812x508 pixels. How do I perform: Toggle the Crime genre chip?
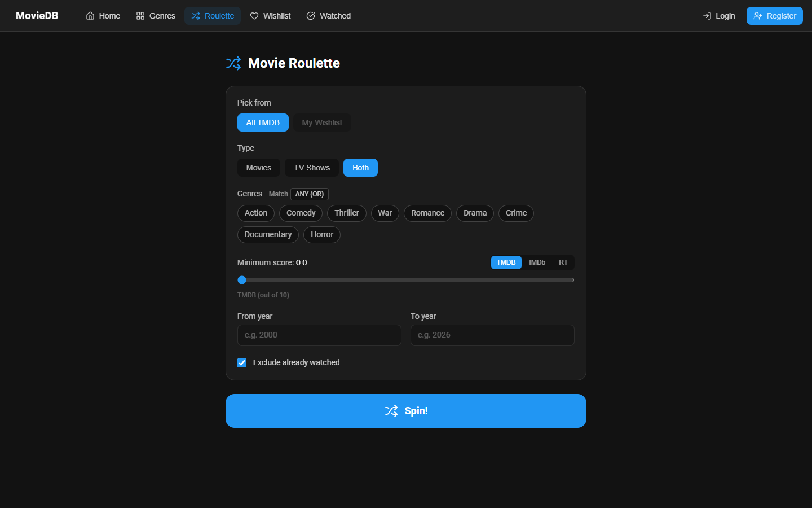516,213
